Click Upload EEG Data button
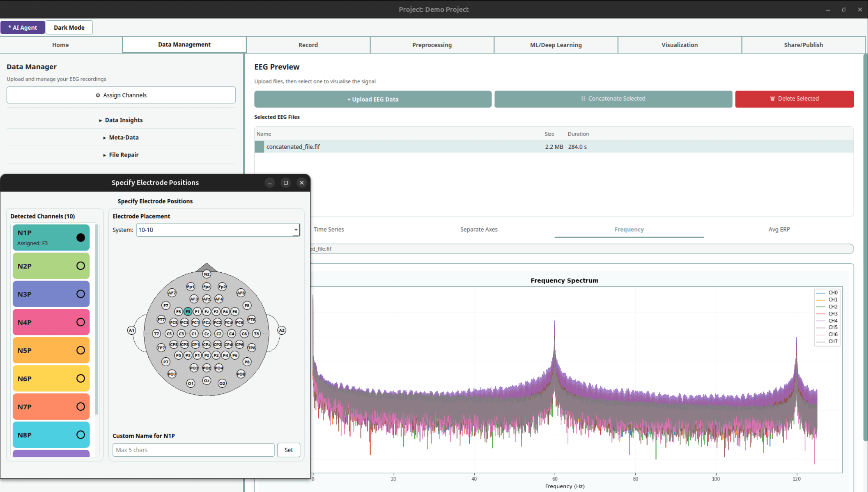Viewport: 868px width, 492px height. coord(373,99)
